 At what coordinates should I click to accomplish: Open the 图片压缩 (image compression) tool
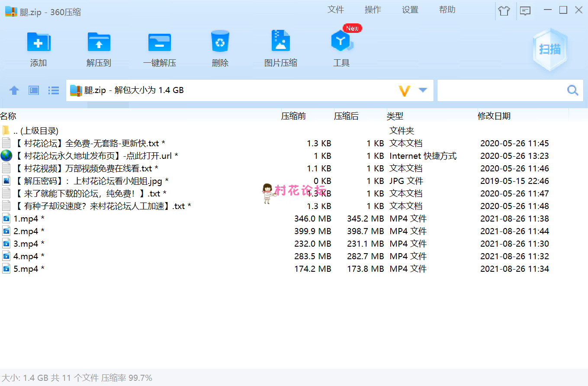[280, 42]
